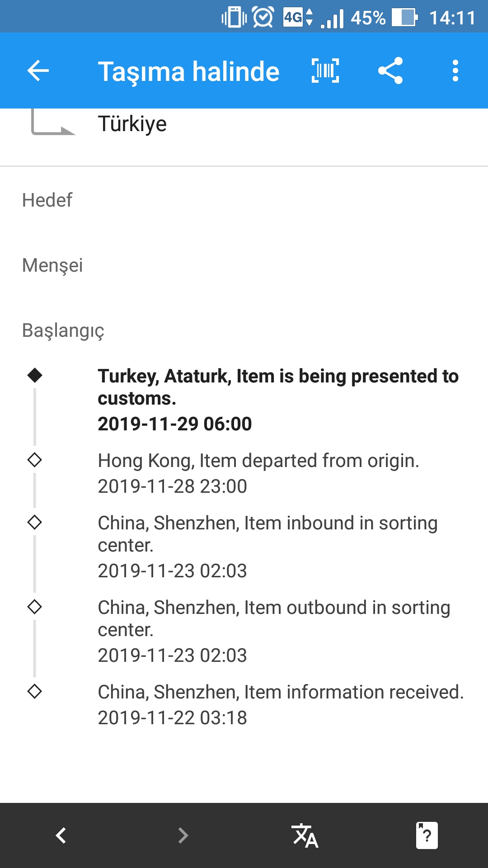Tap the Shenzhen outbound sorting center marker

pyautogui.click(x=35, y=607)
